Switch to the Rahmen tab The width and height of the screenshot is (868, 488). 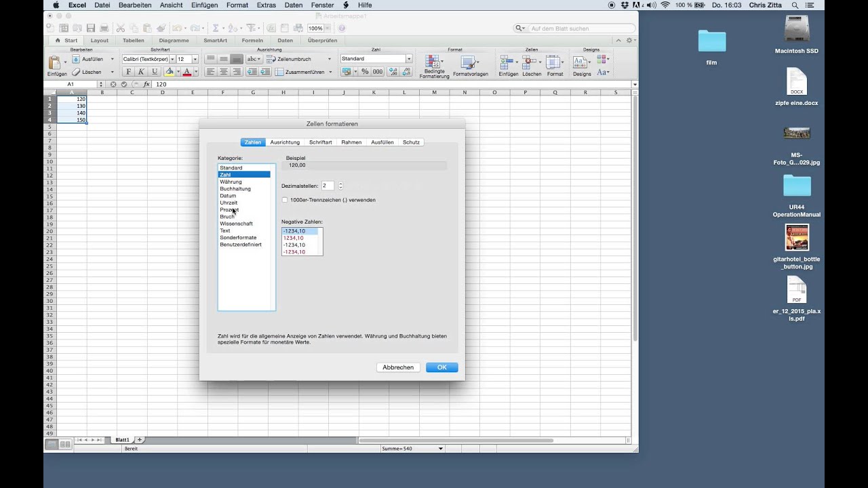click(x=351, y=142)
